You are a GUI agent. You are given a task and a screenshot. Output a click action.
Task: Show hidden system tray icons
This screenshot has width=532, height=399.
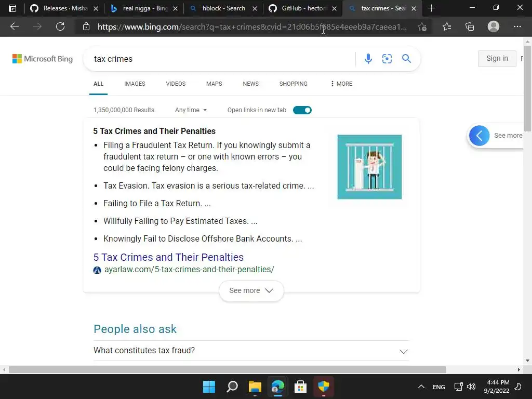pyautogui.click(x=421, y=387)
